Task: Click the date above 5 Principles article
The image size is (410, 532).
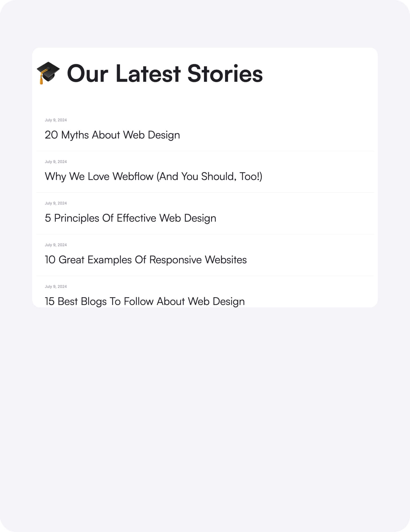Action: click(56, 203)
